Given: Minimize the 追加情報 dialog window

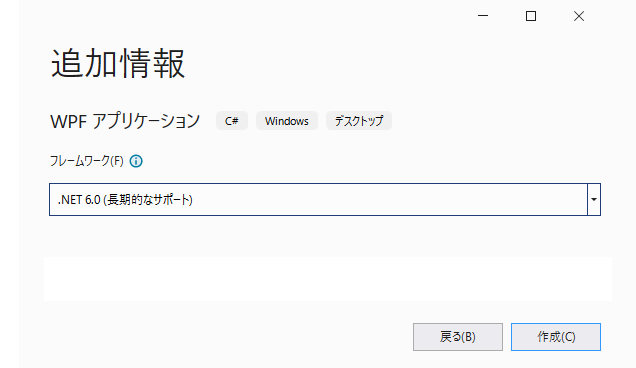Looking at the screenshot, I should tap(483, 16).
